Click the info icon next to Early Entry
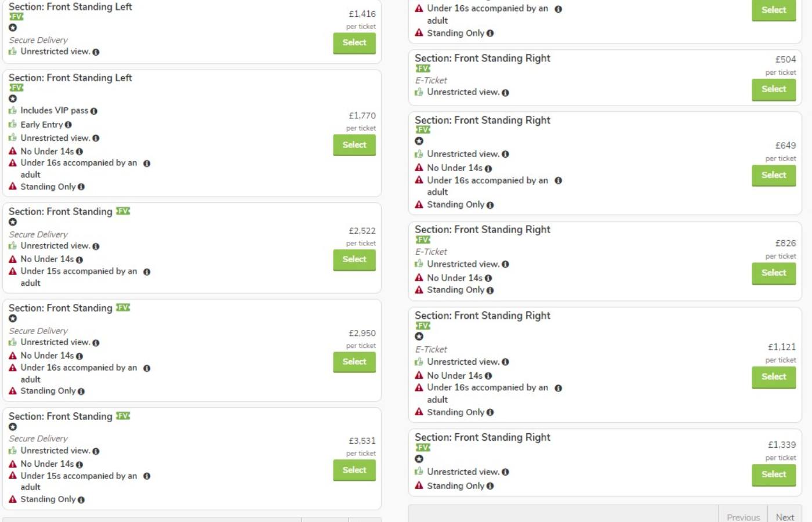812x522 pixels. pos(68,125)
